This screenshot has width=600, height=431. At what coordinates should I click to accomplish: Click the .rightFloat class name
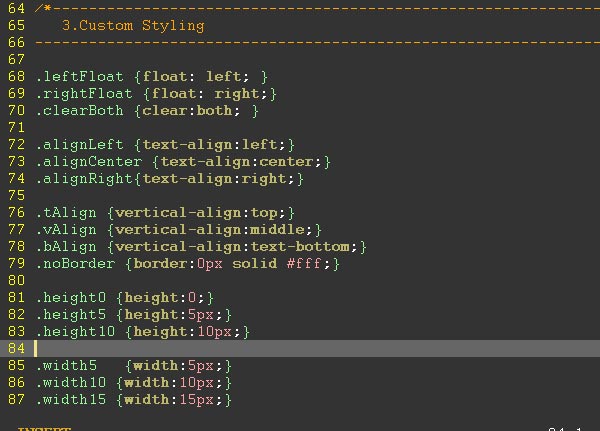click(x=84, y=94)
